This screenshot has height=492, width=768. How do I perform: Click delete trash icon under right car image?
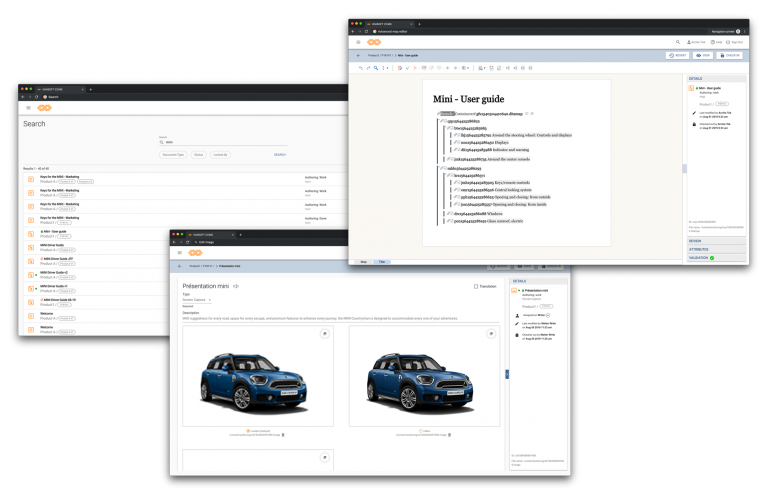(x=450, y=435)
